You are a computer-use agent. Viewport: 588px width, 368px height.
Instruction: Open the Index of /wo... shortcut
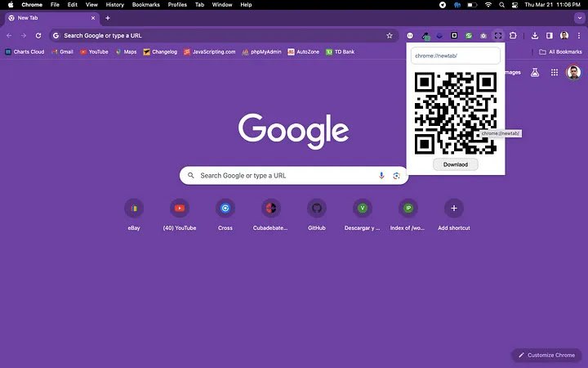pyautogui.click(x=408, y=215)
